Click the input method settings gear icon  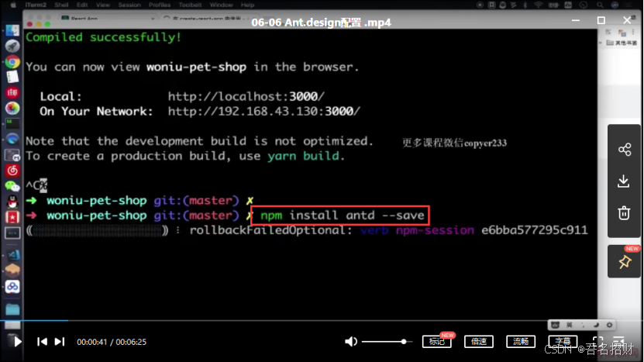click(609, 325)
